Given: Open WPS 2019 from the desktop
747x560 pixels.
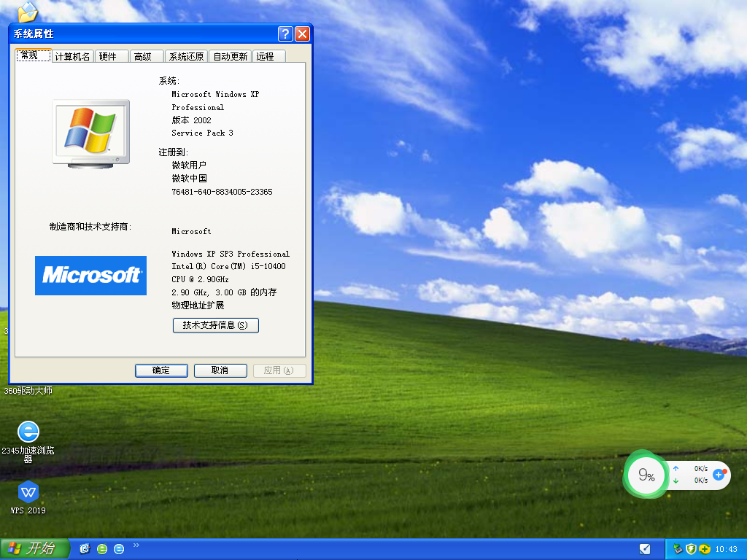Looking at the screenshot, I should click(28, 492).
